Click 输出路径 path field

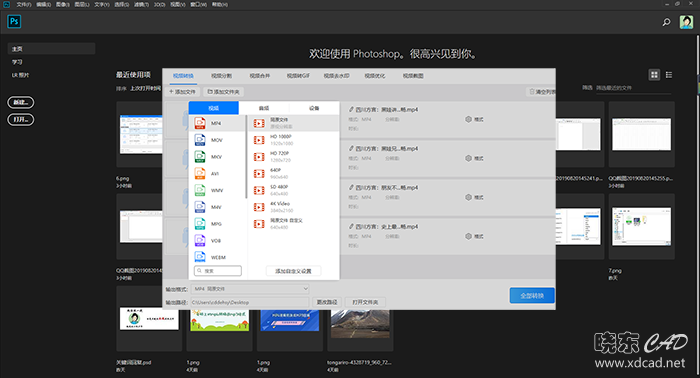click(x=250, y=302)
